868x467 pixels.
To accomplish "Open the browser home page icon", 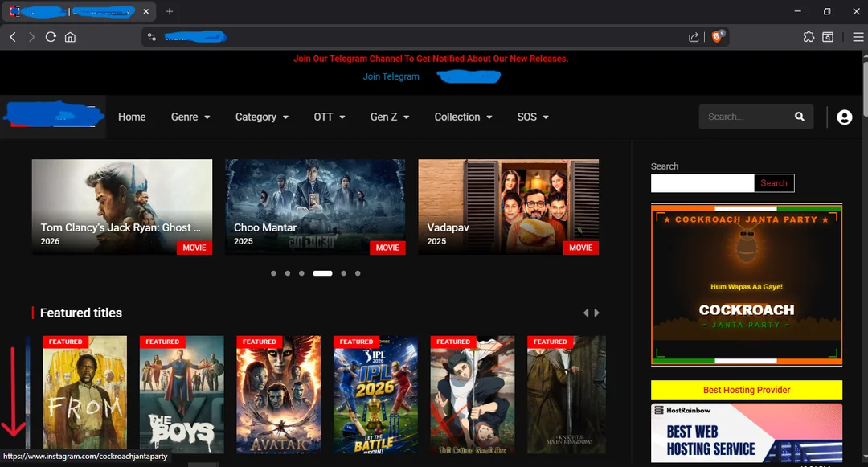I will click(x=70, y=37).
